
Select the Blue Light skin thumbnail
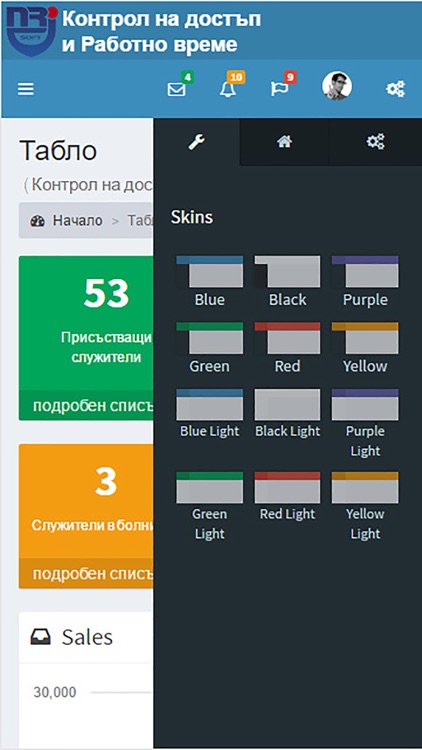pos(210,405)
